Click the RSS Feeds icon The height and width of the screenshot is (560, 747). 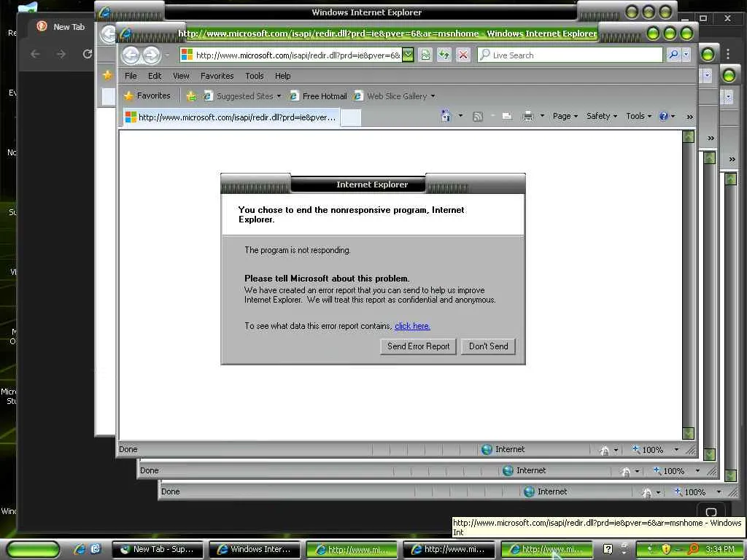coord(477,116)
